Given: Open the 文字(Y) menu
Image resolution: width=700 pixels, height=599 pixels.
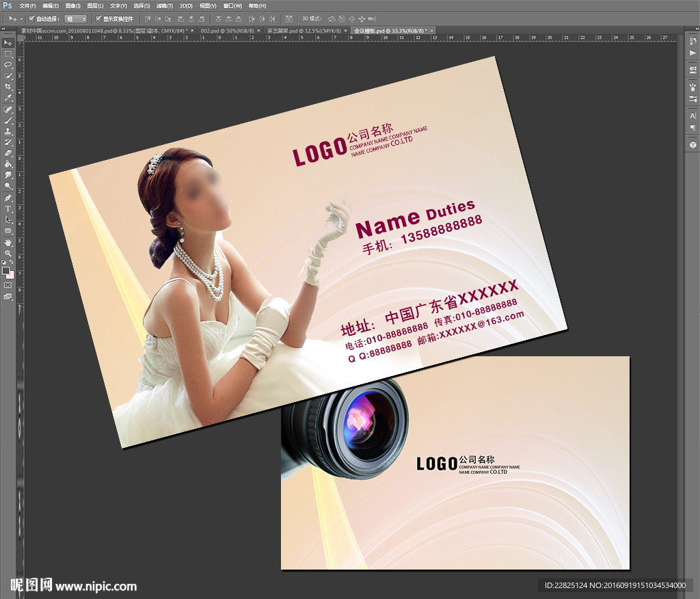Looking at the screenshot, I should tap(118, 5).
